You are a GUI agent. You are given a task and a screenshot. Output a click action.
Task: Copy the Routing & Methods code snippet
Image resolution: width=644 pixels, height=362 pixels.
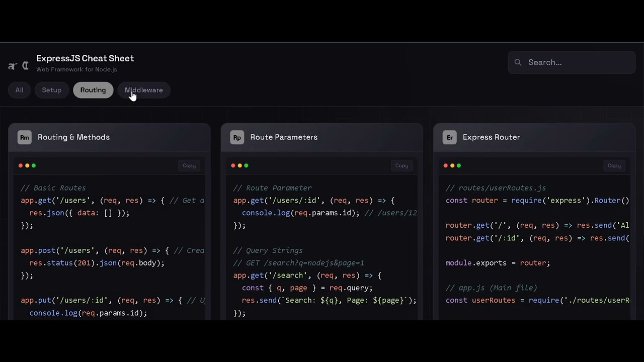[x=189, y=165]
